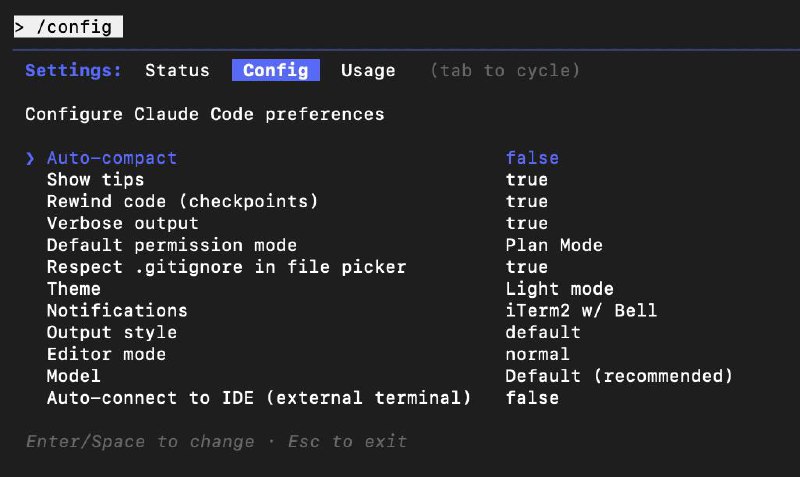The height and width of the screenshot is (477, 800).
Task: Click the Settings: label
Action: click(73, 70)
